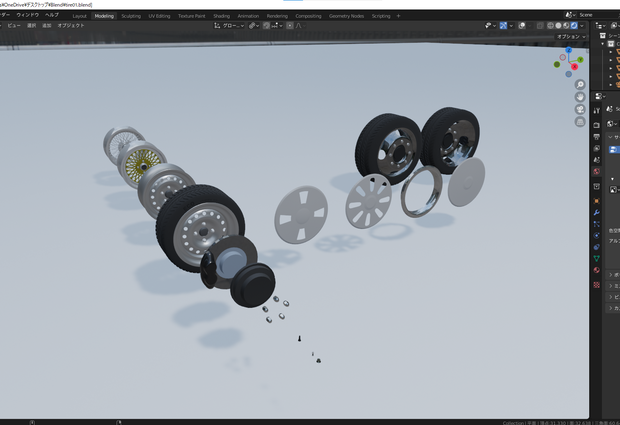620x425 pixels.
Task: Enable wireframe viewport shading
Action: tap(550, 26)
